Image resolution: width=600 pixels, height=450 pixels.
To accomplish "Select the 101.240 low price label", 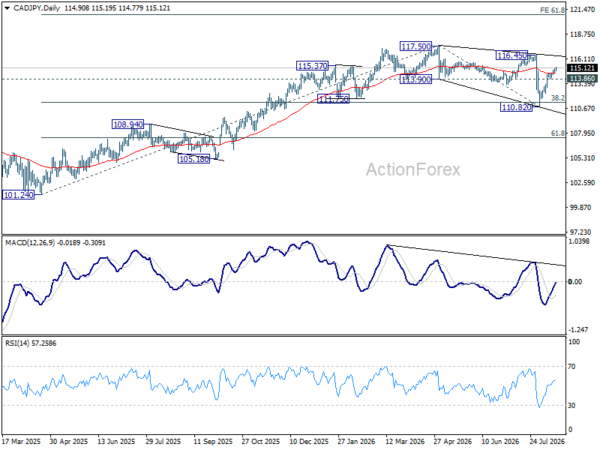I will (18, 195).
